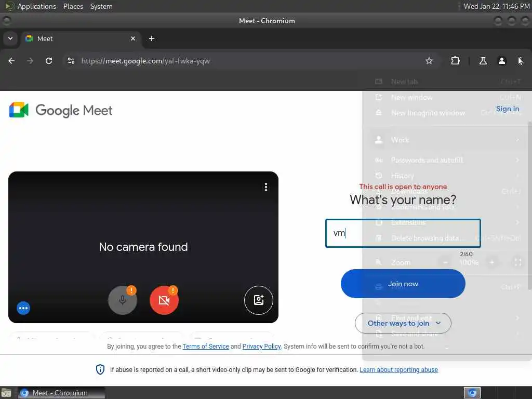Close the Meet tab

pyautogui.click(x=133, y=38)
